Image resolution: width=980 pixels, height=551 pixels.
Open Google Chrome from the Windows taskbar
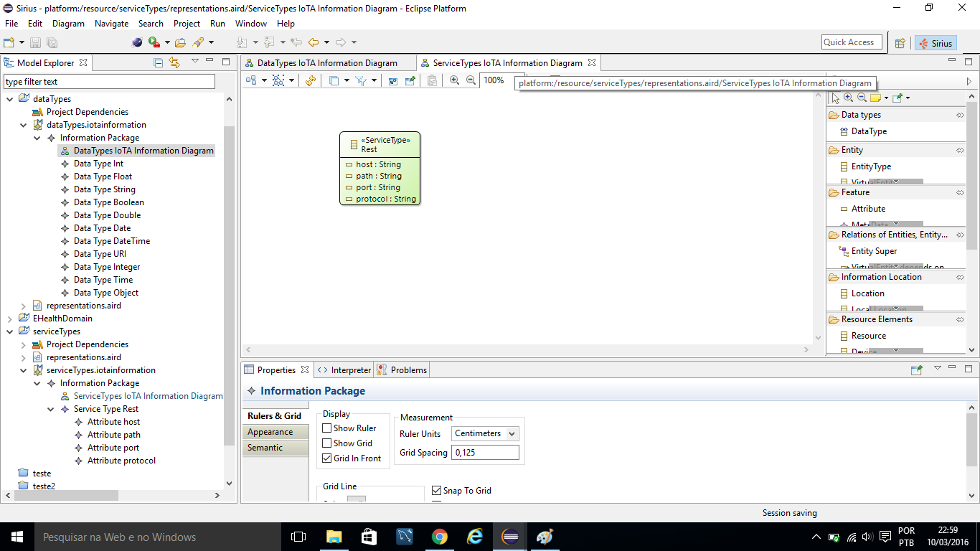point(440,537)
